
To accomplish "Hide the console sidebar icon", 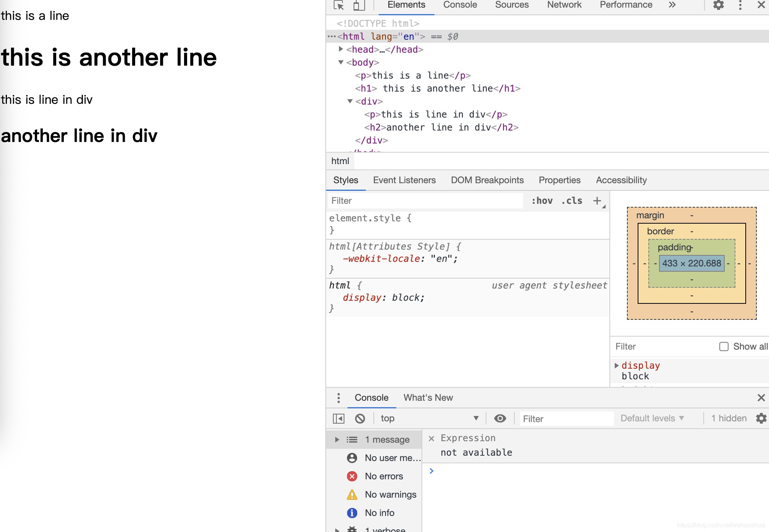I will 338,419.
